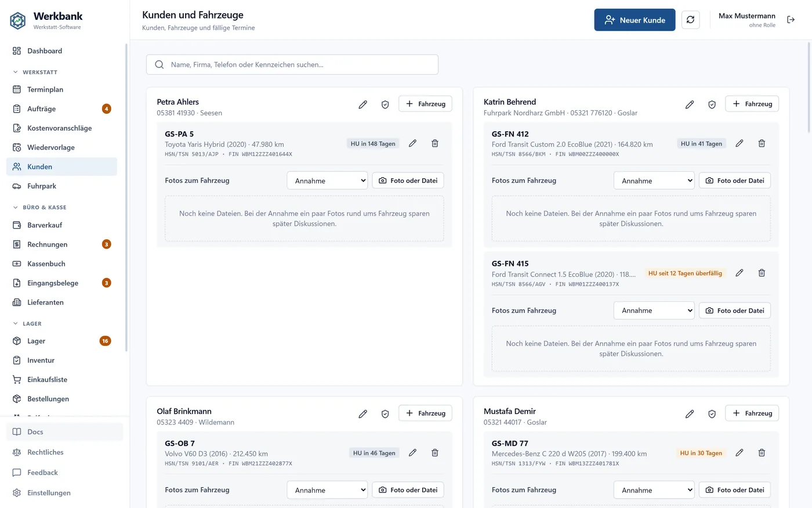Open Annahme dropdown for GS-FN 412 photos
This screenshot has height=508, width=812.
pos(654,181)
